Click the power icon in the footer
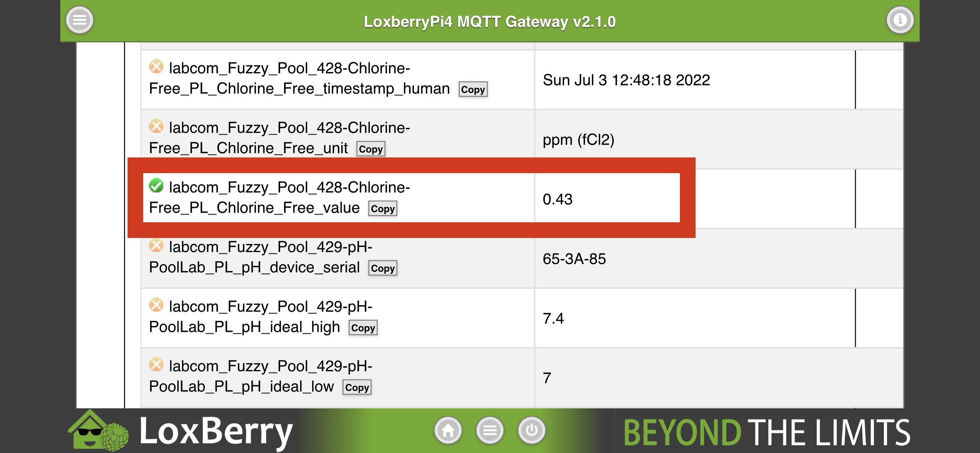 click(531, 430)
